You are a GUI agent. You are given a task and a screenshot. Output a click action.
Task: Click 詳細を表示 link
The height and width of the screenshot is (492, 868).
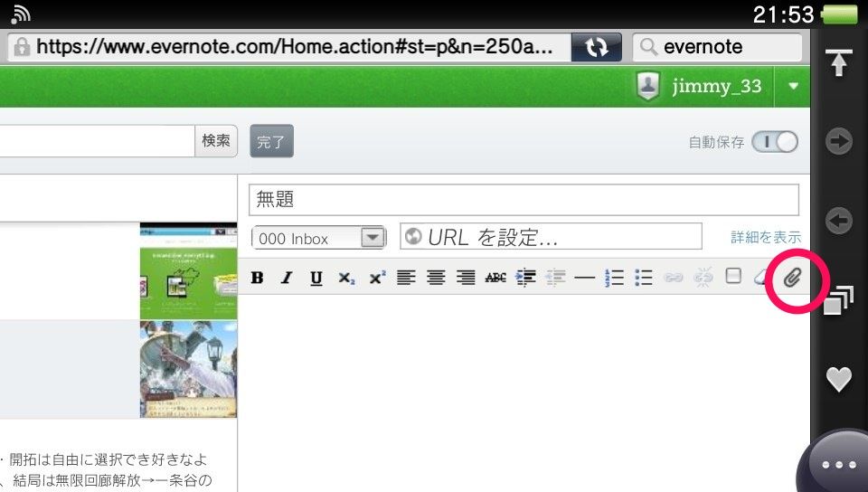click(x=766, y=237)
